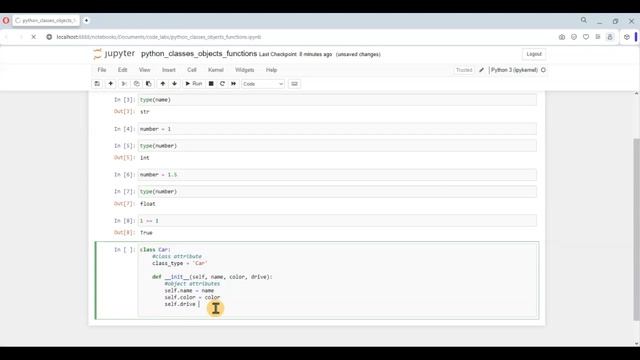Click the Python 3 (ipykernel) label
640x360 pixels.
click(x=514, y=70)
